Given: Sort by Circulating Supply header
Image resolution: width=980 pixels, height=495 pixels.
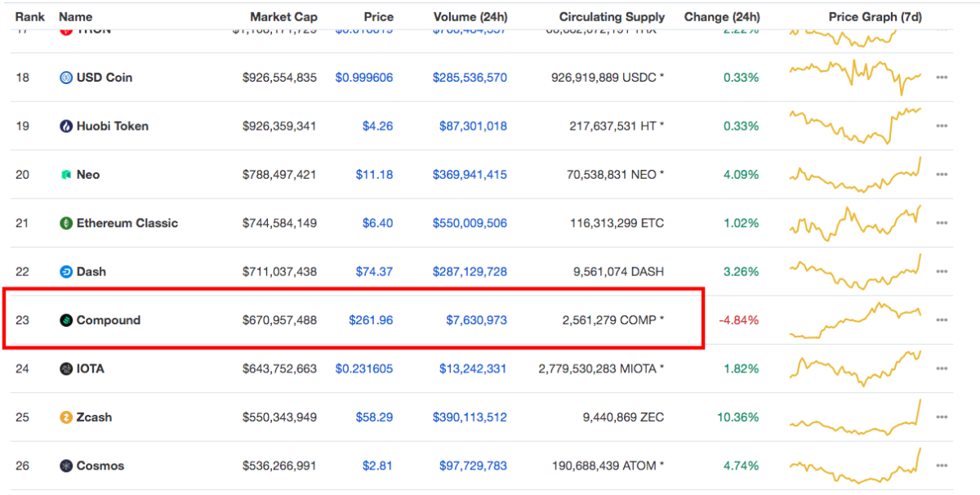Looking at the screenshot, I should click(x=612, y=16).
